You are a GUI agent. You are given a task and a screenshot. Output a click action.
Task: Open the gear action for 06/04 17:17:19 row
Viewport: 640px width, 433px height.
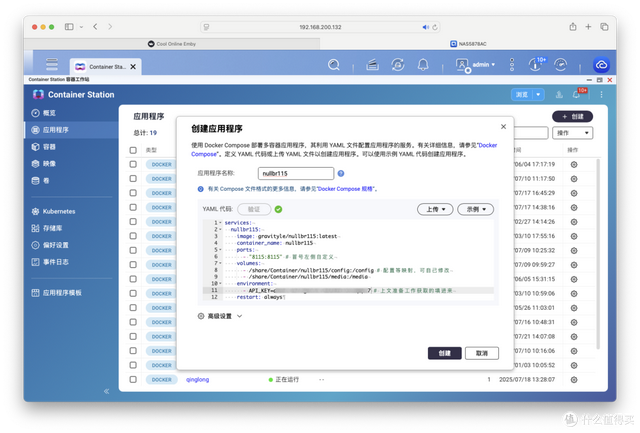tap(574, 164)
